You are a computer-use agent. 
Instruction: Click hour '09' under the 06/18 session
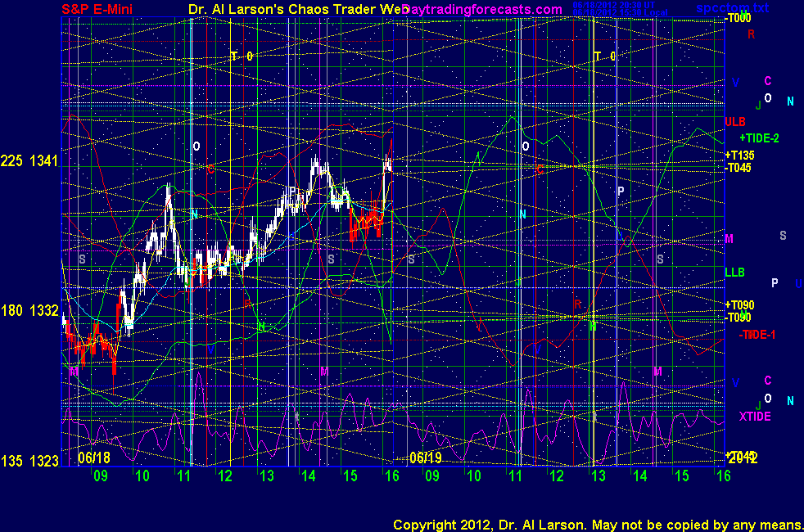(101, 476)
